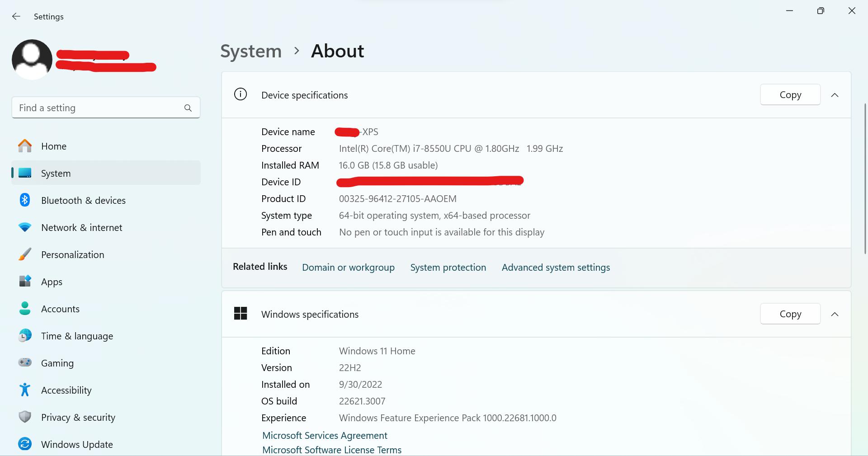Open Windows Update page

click(x=106, y=444)
